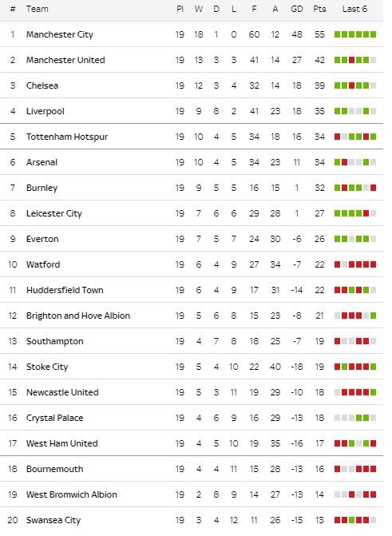Open Brighton and Hove Albion link
Image resolution: width=392 pixels, height=536 pixels.
tap(78, 316)
